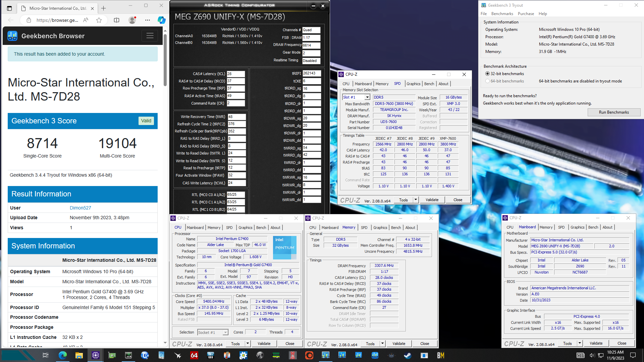The width and height of the screenshot is (644, 362).
Task: Open Tools dropdown arrow in the CPU-Z CPU window
Action: click(248, 344)
